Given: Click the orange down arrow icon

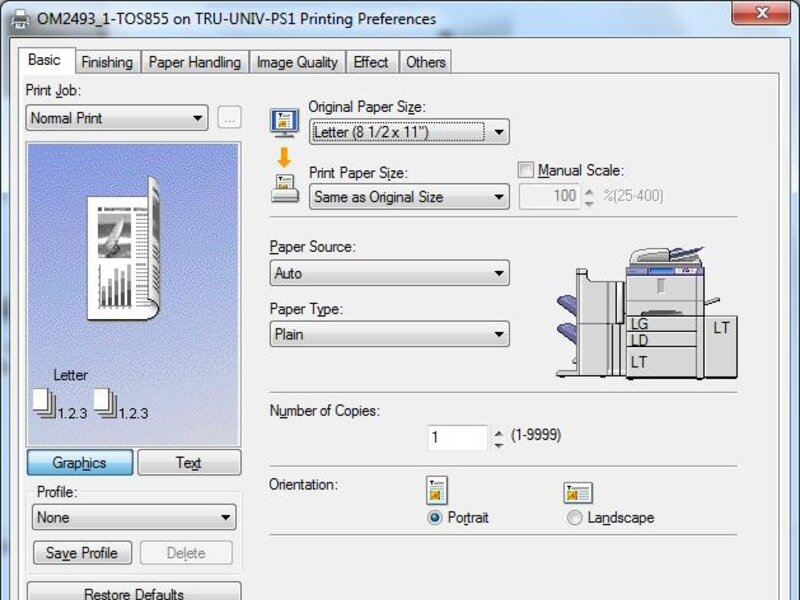Looking at the screenshot, I should [283, 156].
